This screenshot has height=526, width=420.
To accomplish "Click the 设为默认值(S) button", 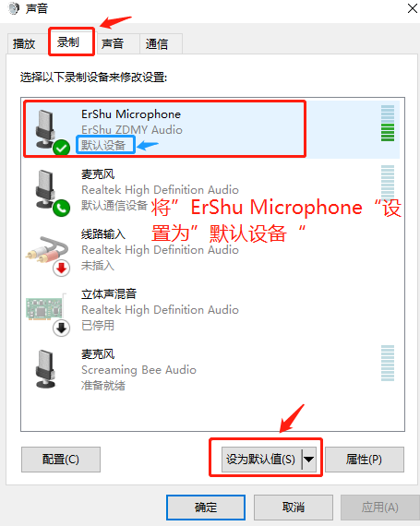I will 261,460.
